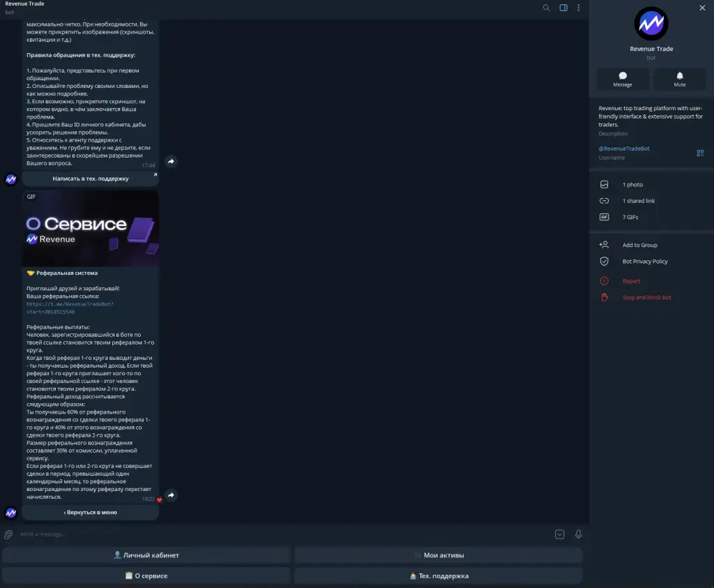The width and height of the screenshot is (714, 588).
Task: Toggle the bot keyboard icon
Action: [x=560, y=534]
